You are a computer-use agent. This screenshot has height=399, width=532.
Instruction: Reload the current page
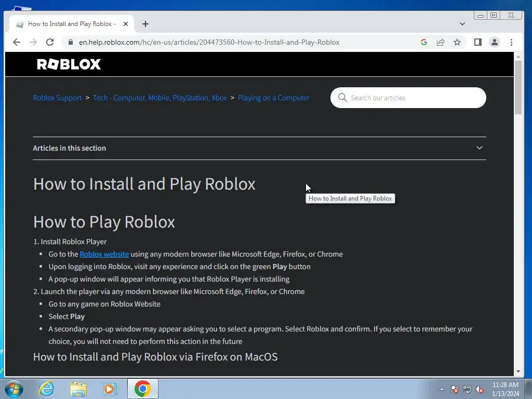tap(50, 42)
